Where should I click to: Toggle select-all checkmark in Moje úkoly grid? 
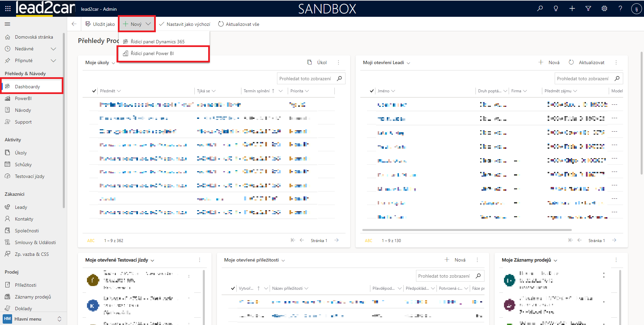click(x=94, y=91)
